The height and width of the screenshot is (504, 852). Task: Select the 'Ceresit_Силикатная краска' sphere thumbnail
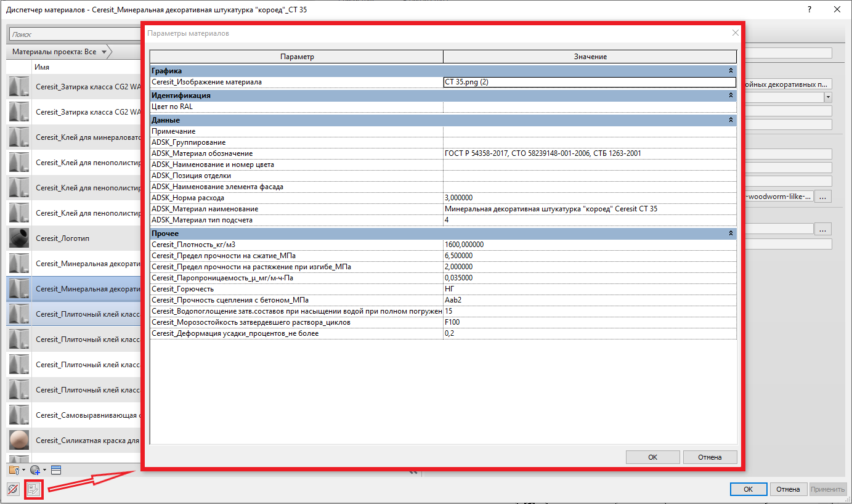19,440
